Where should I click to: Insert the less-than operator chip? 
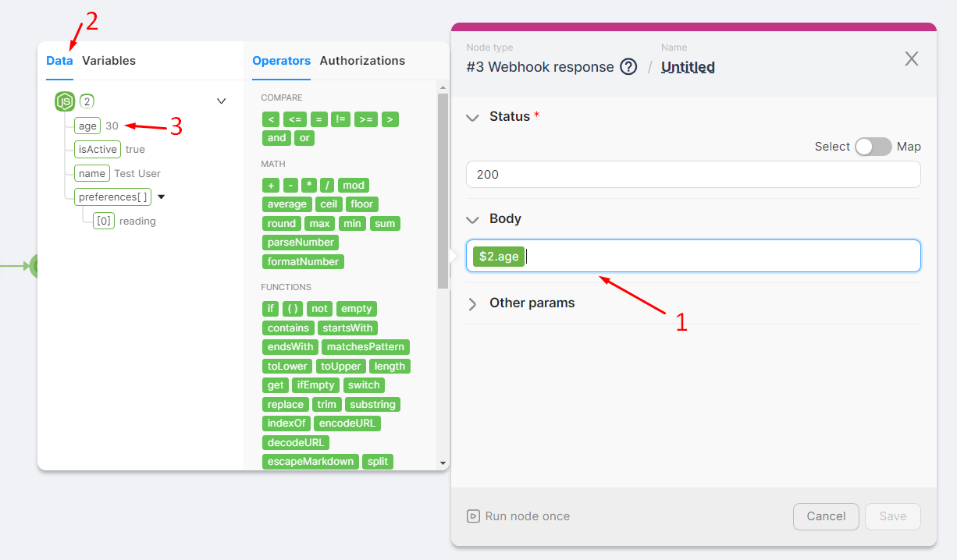[x=270, y=119]
